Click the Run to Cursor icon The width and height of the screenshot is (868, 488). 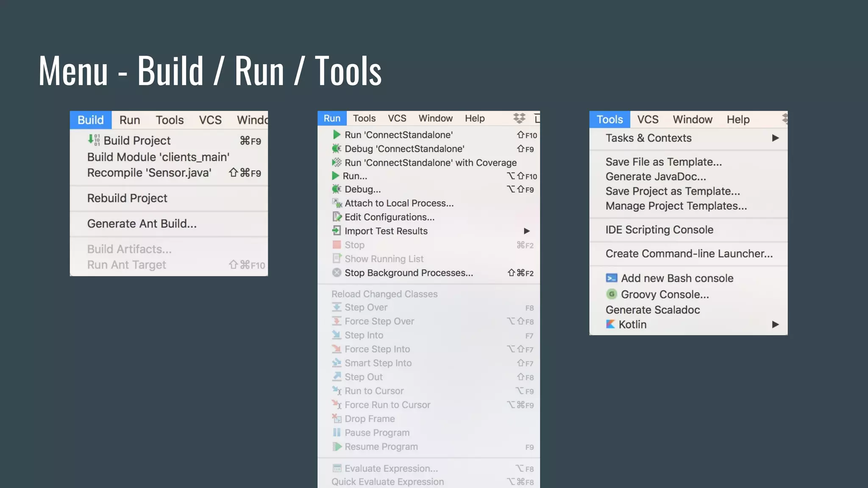pos(337,391)
